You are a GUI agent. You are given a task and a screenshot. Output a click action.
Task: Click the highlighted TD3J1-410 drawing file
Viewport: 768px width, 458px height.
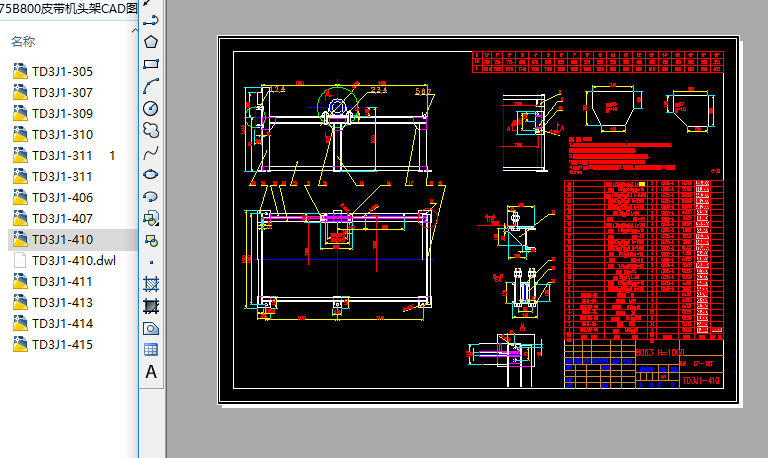73,240
